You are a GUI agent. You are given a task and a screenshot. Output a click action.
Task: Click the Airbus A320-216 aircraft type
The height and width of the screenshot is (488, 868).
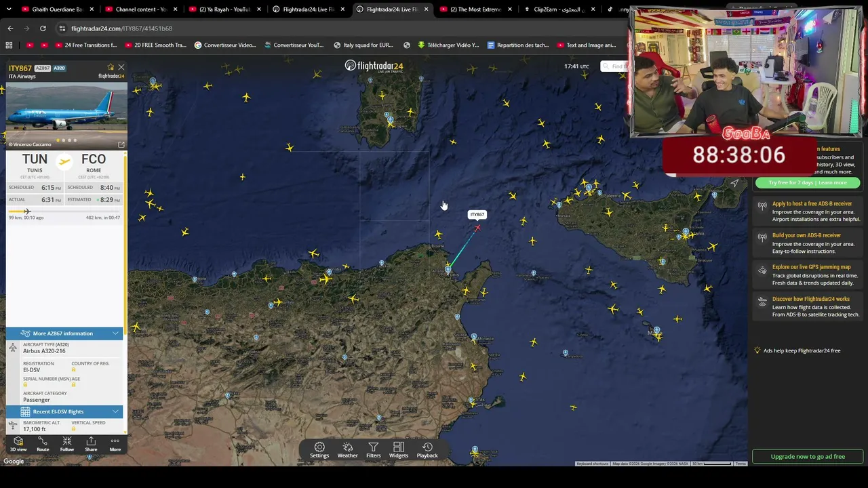[44, 351]
